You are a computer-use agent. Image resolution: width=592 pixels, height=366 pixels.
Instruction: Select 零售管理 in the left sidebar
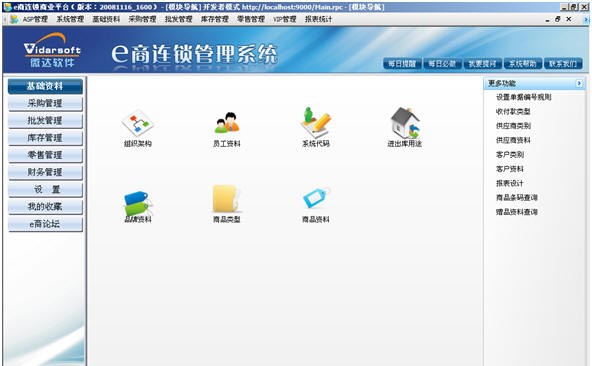coord(45,155)
